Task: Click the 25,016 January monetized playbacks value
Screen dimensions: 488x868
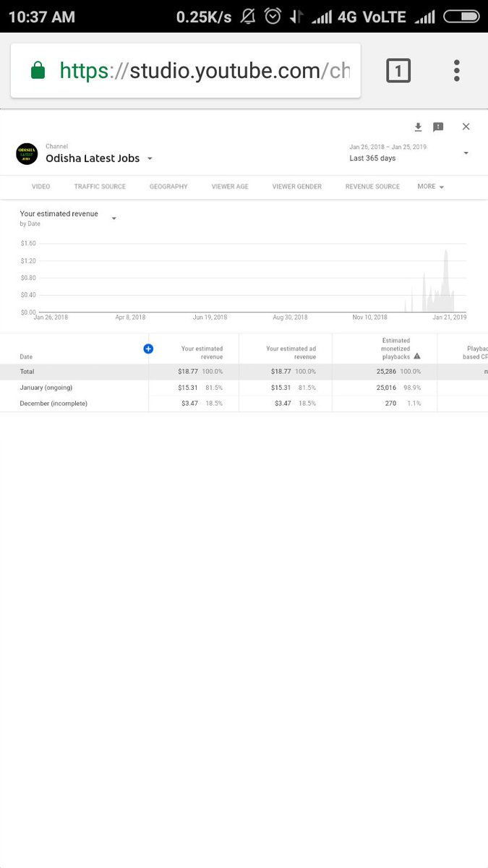Action: 388,388
